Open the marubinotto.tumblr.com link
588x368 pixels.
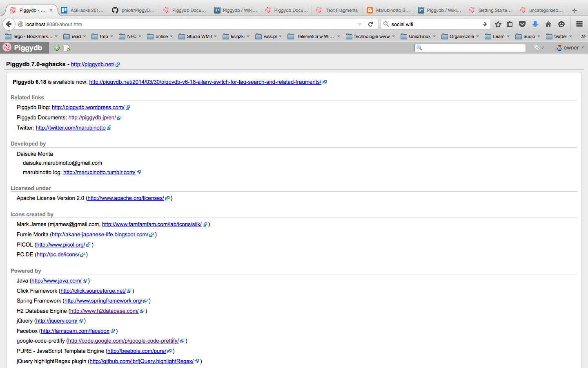(x=99, y=173)
